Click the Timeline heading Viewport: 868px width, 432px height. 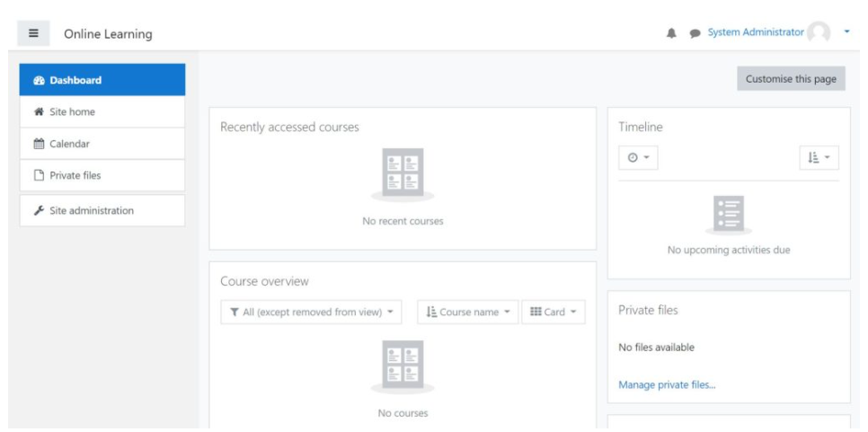tap(641, 128)
